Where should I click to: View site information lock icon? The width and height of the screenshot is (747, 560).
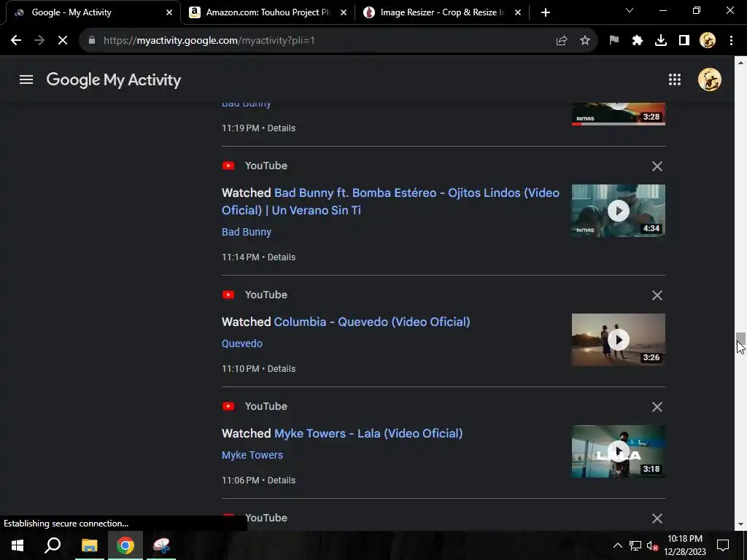(x=92, y=41)
